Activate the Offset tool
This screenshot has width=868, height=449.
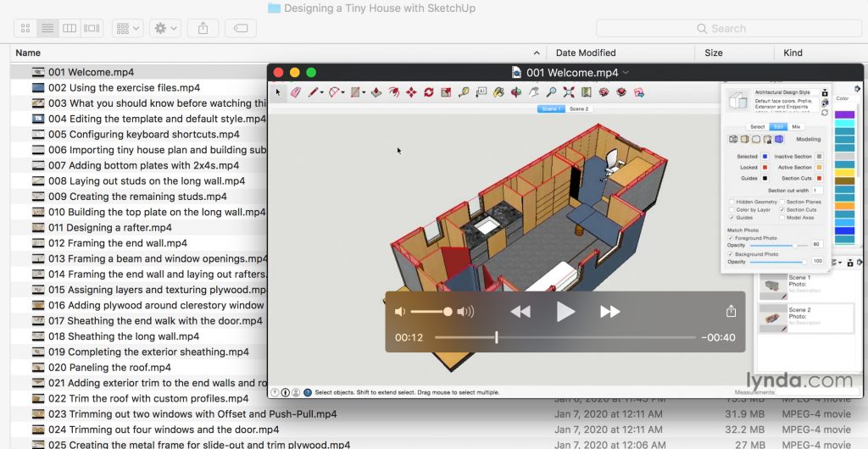tap(394, 92)
